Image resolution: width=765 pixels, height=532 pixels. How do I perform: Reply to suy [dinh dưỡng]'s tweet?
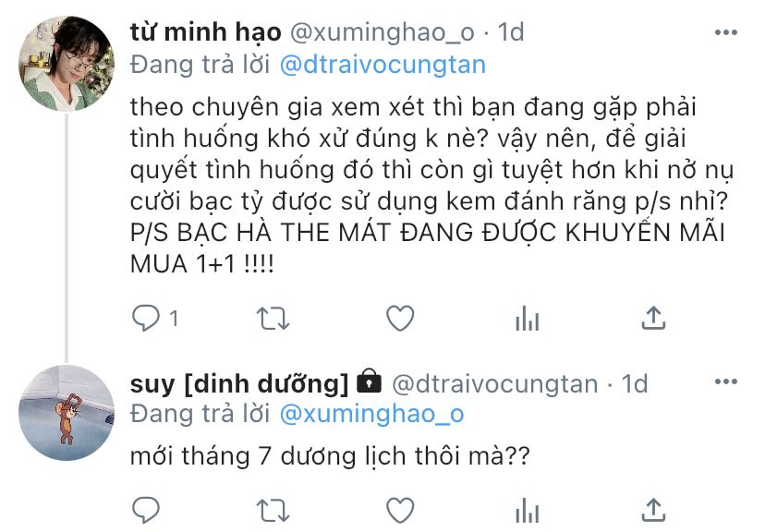tap(146, 510)
